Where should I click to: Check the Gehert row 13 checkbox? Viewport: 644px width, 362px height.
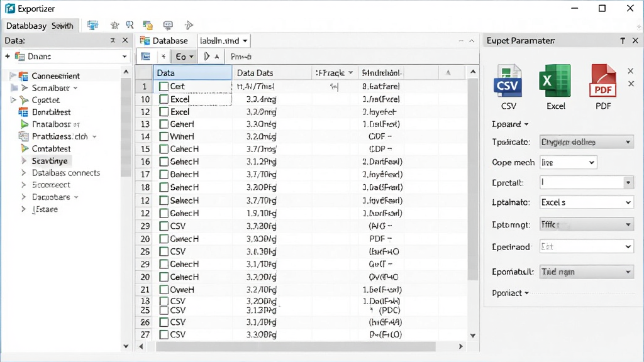pos(164,124)
